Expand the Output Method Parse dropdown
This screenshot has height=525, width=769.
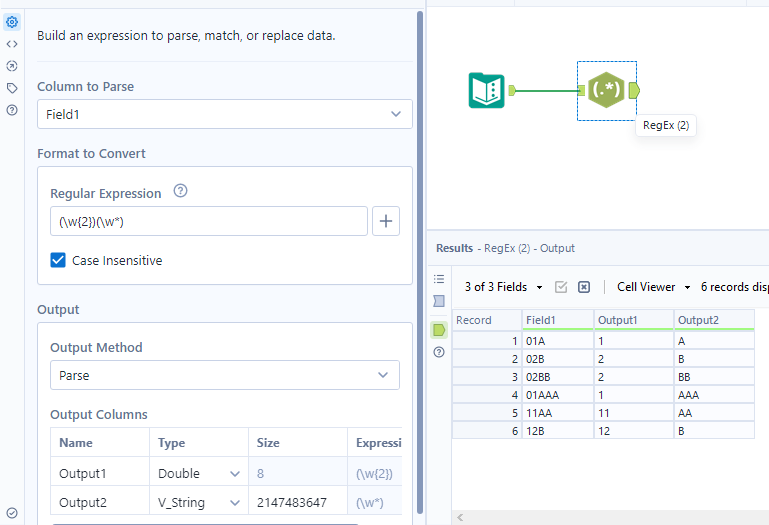[x=225, y=375]
